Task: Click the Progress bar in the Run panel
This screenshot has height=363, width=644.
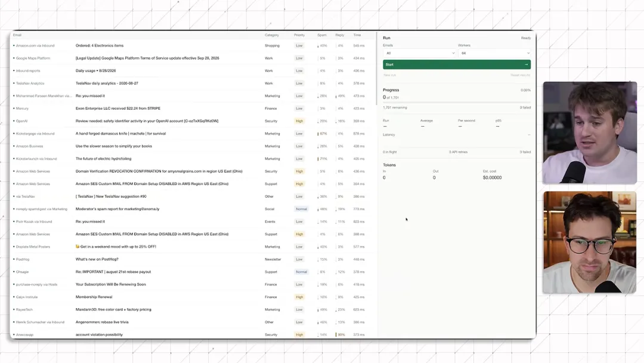Action: [x=457, y=102]
